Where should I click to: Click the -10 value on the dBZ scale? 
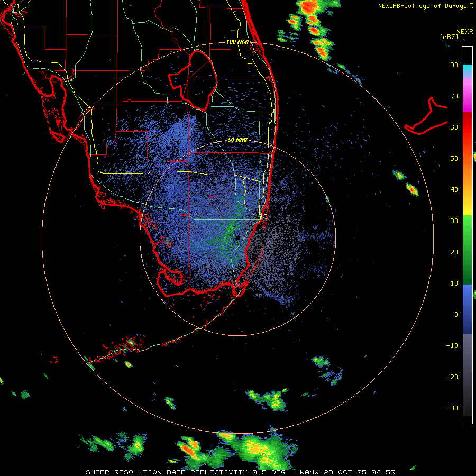452,346
